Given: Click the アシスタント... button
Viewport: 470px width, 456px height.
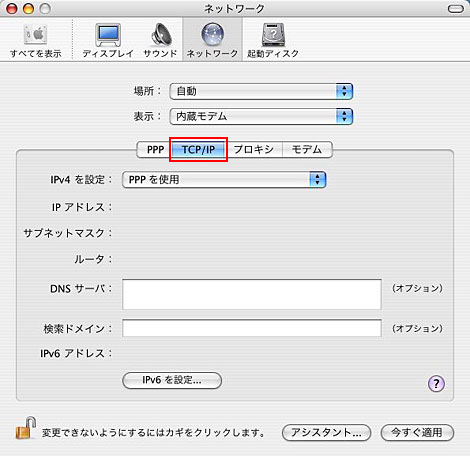Looking at the screenshot, I should 326,433.
